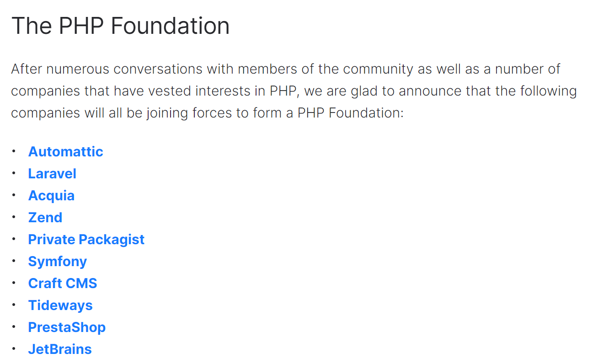The height and width of the screenshot is (364, 598).
Task: Click the Symfony link
Action: click(57, 262)
